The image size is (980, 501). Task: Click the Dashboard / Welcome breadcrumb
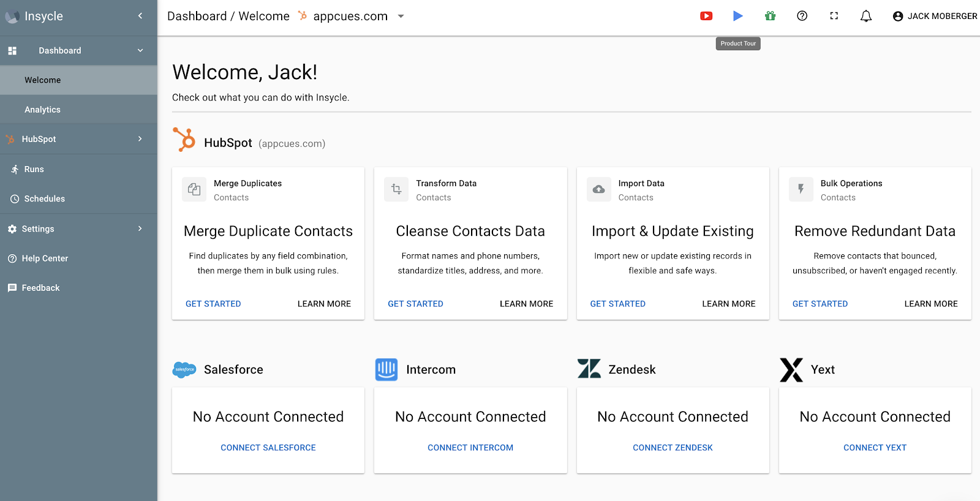click(x=228, y=17)
